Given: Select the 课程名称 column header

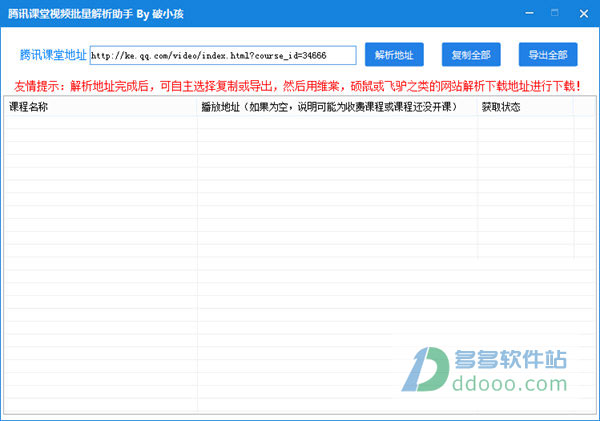Looking at the screenshot, I should 101,107.
